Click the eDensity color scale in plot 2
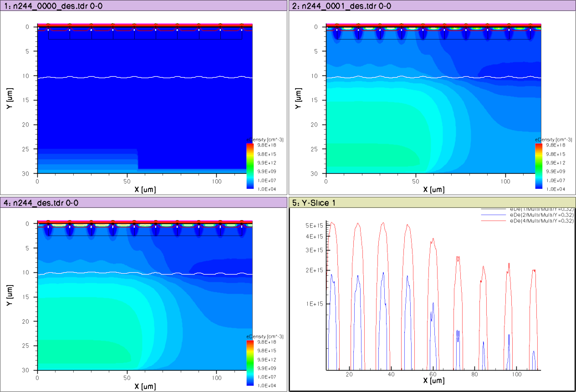Screen dimensions: 576x392 click(539, 166)
